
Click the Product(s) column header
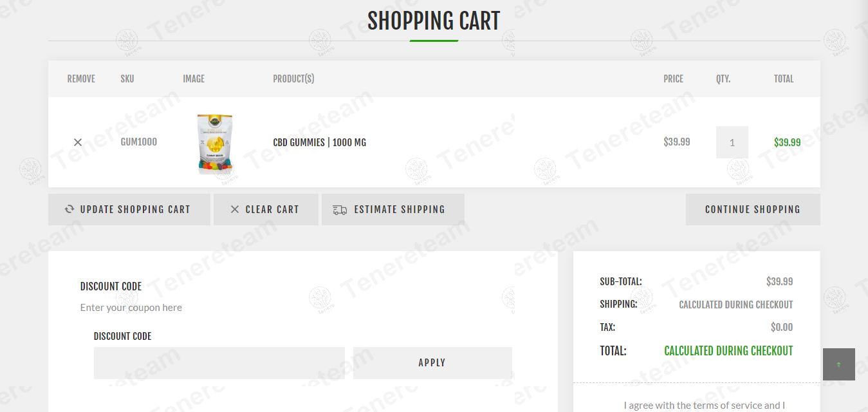point(293,79)
